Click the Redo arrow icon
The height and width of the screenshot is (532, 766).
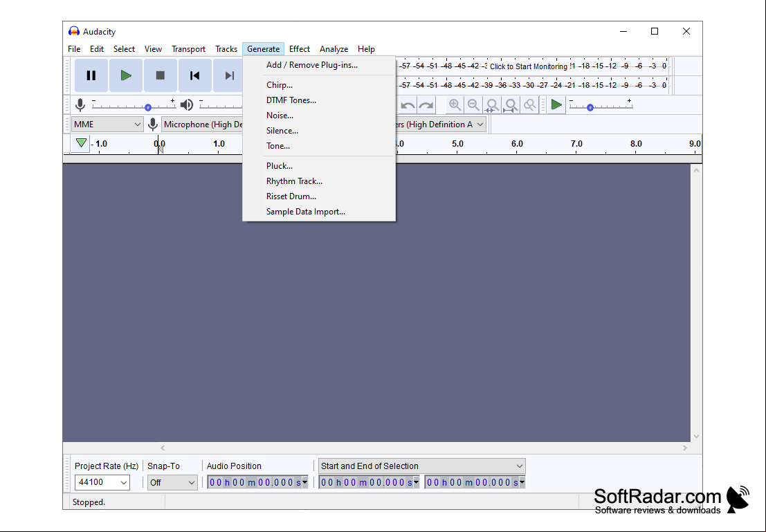point(426,105)
